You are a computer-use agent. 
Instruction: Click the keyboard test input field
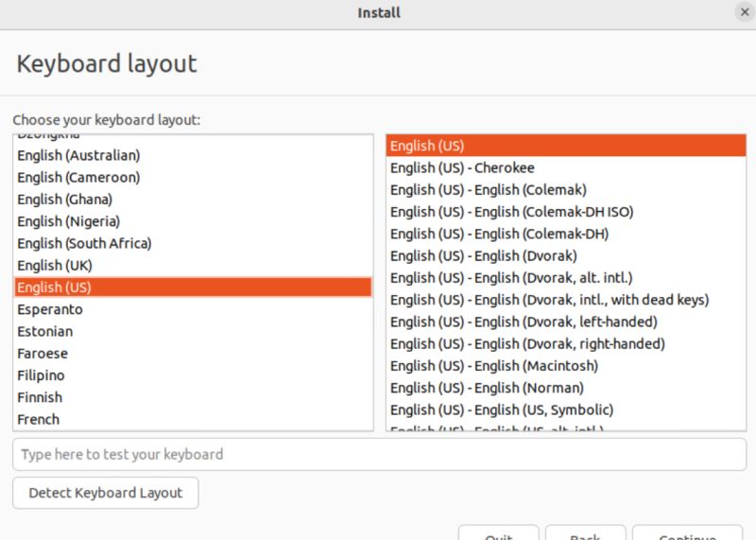coord(380,454)
